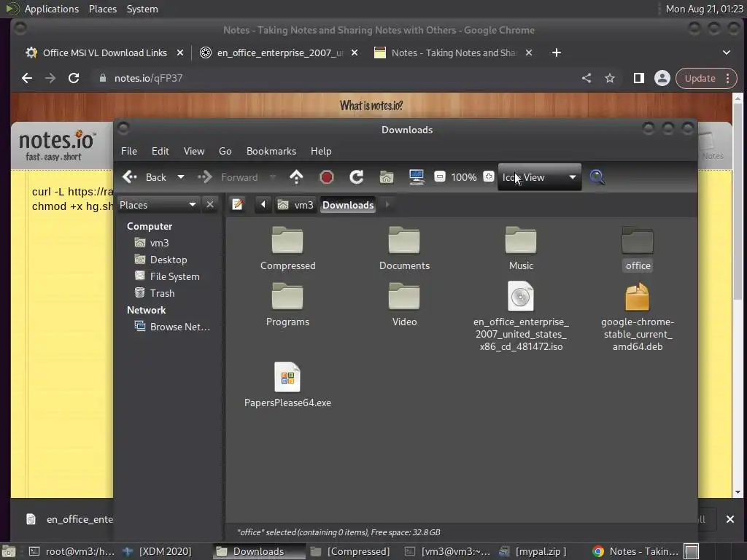Close the Notes Chrome tab
Screen dimensions: 747x560
point(529,52)
